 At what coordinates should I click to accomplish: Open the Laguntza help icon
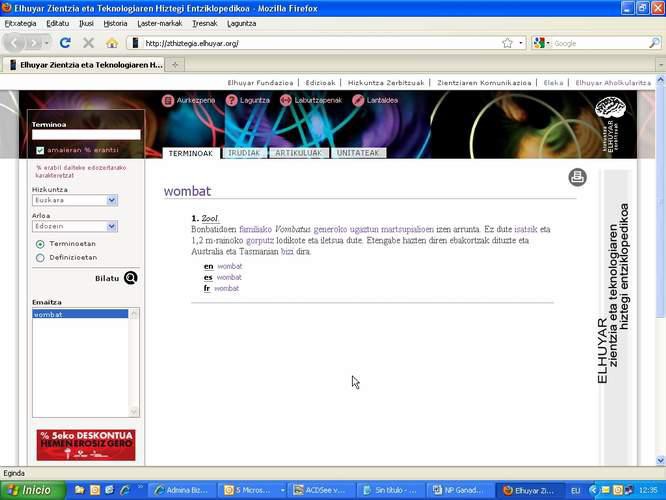coord(231,100)
